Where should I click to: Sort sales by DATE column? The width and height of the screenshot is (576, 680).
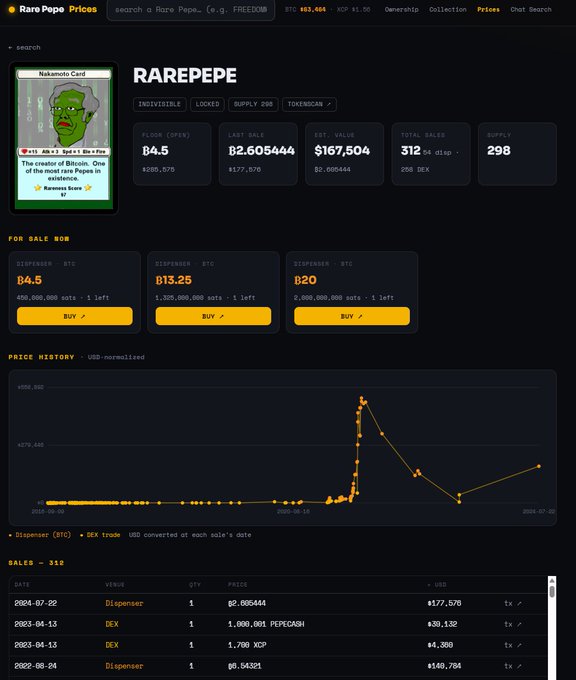pyautogui.click(x=22, y=585)
